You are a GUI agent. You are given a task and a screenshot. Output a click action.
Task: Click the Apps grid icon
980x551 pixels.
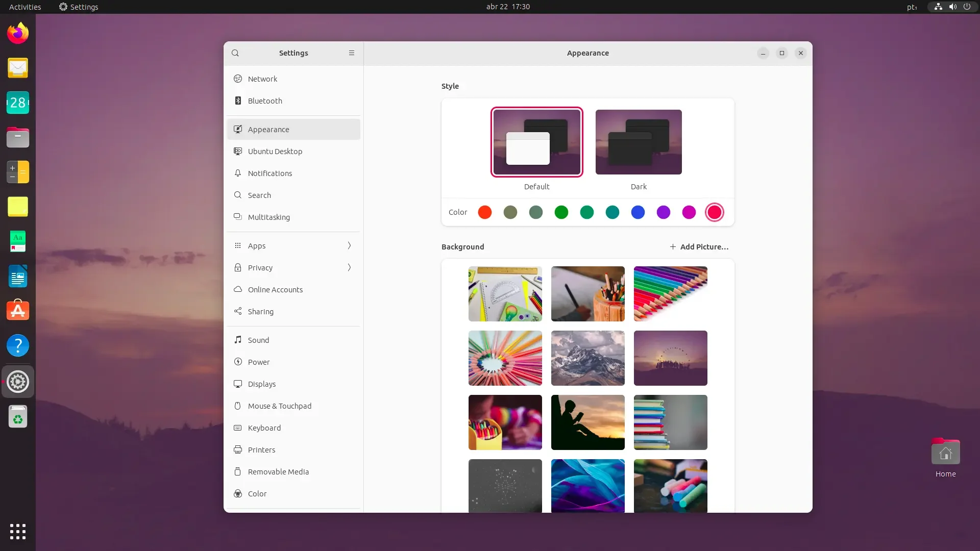(x=238, y=246)
